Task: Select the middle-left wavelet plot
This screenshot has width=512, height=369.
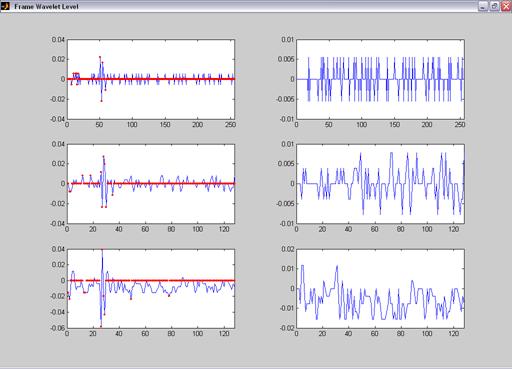Action: pyautogui.click(x=151, y=184)
